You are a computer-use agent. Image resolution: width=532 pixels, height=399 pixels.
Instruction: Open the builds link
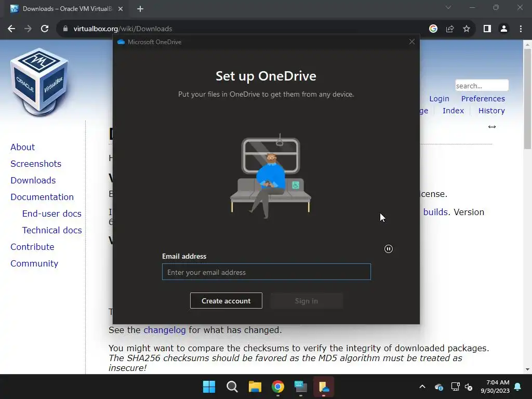pos(436,212)
